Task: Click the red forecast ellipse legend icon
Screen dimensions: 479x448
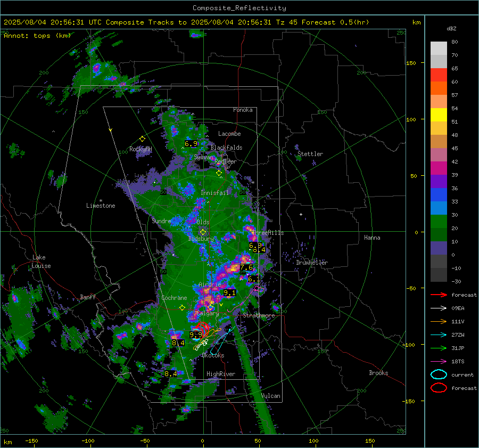Action: pyautogui.click(x=439, y=388)
